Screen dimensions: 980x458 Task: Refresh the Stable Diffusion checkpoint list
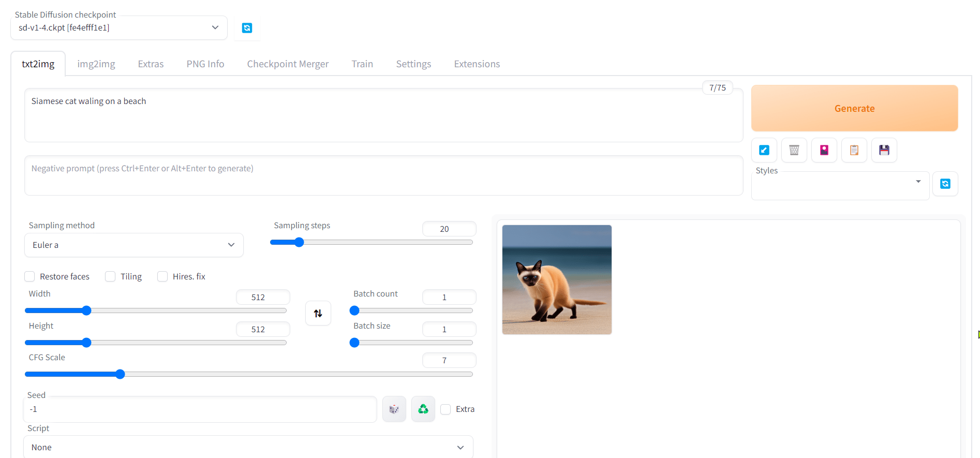coord(247,28)
